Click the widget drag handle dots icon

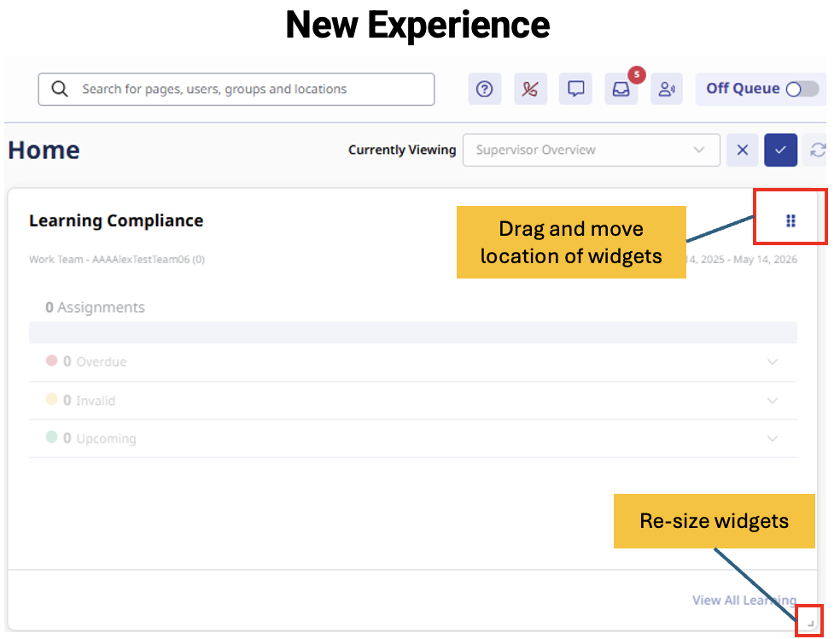(x=790, y=221)
